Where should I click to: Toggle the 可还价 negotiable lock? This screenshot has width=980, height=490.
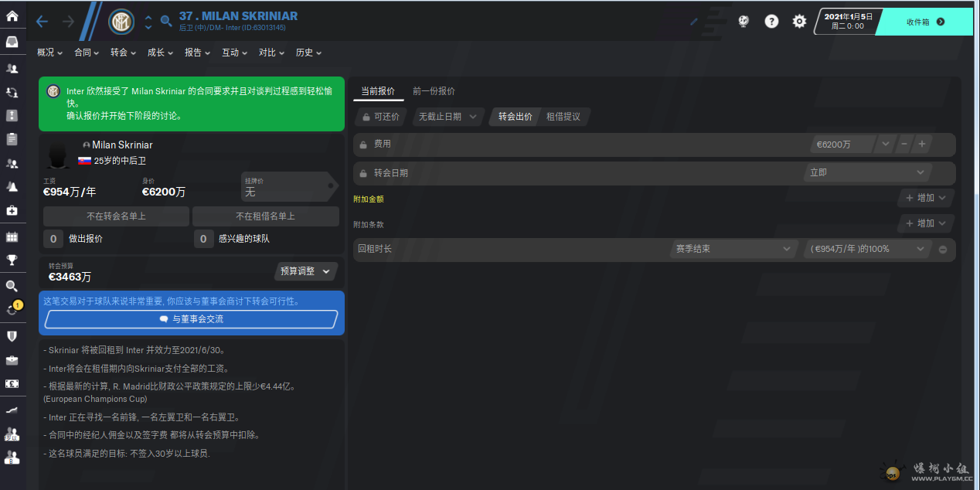380,117
